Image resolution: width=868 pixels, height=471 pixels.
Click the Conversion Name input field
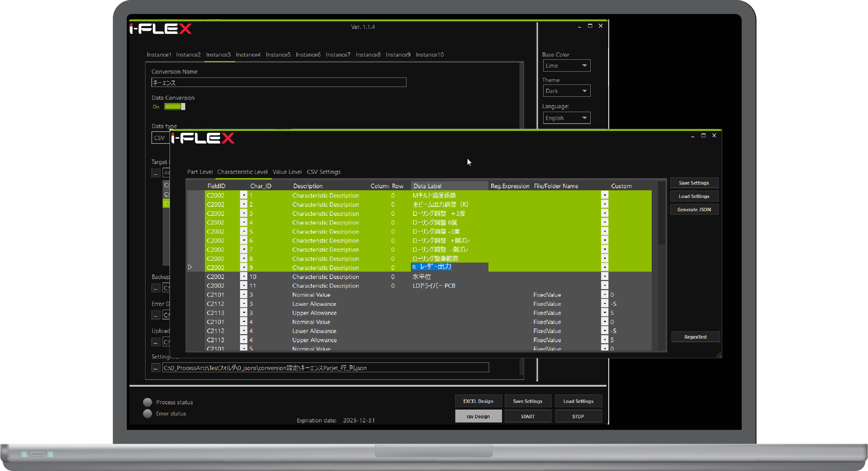click(x=278, y=82)
